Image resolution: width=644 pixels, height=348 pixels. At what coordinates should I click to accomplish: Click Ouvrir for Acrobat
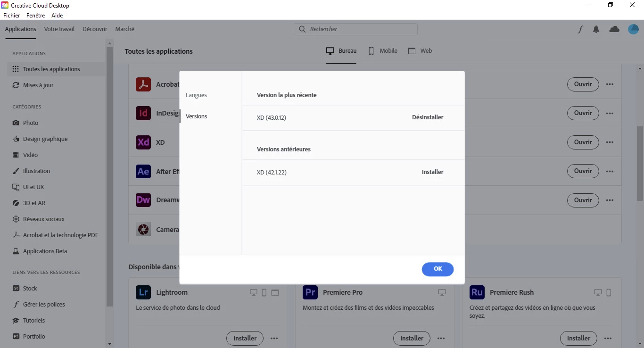coord(583,84)
